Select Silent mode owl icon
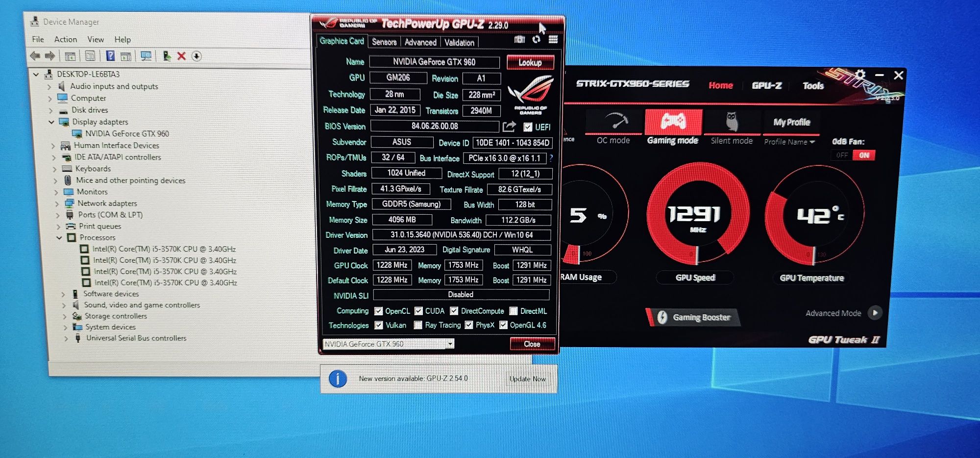 732,121
